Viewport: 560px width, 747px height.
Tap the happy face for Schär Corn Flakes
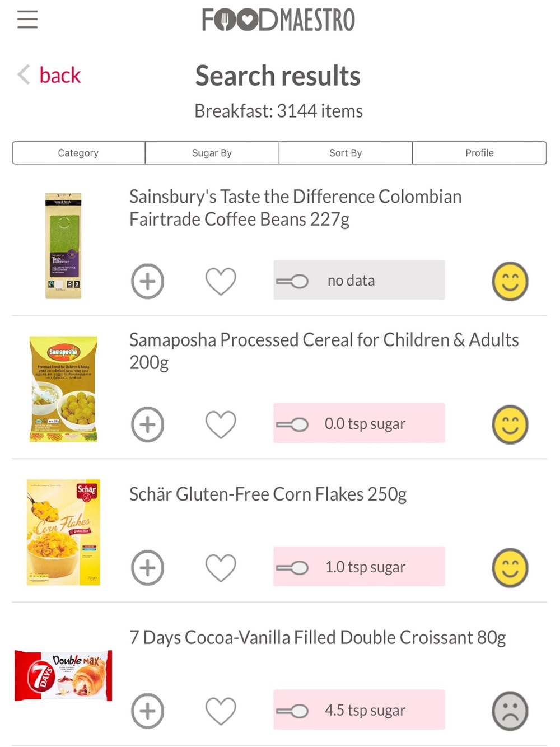[510, 568]
